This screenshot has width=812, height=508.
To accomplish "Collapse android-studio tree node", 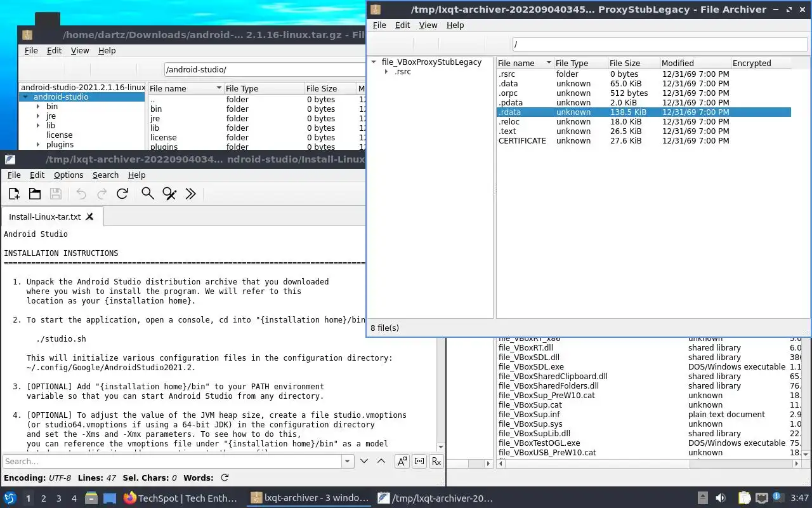I will coord(25,97).
